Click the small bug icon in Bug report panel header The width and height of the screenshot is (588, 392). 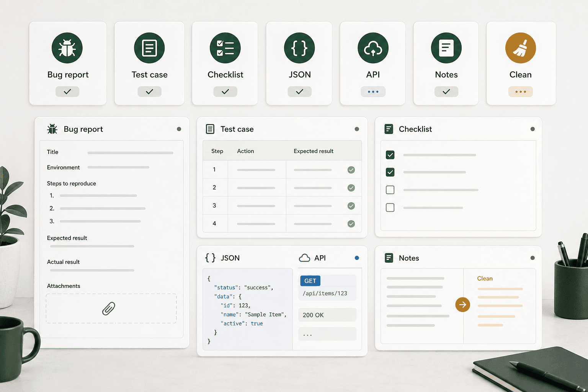coord(52,129)
